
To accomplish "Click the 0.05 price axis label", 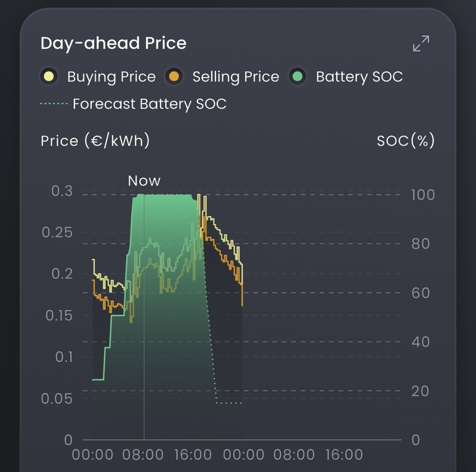I will click(x=57, y=398).
